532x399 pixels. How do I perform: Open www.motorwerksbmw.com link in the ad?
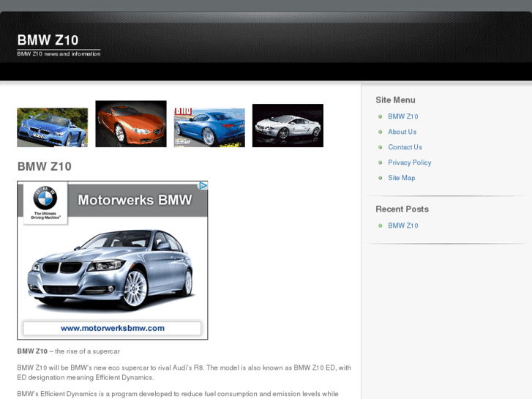112,328
